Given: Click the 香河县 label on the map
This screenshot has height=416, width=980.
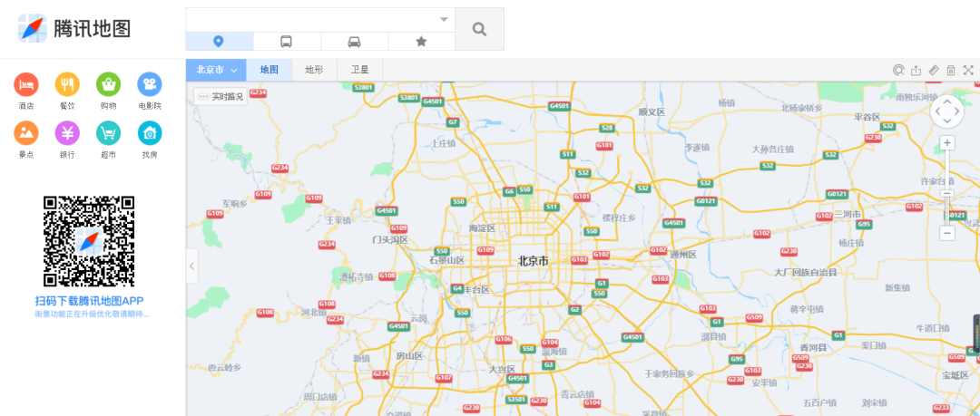Looking at the screenshot, I should (813, 347).
